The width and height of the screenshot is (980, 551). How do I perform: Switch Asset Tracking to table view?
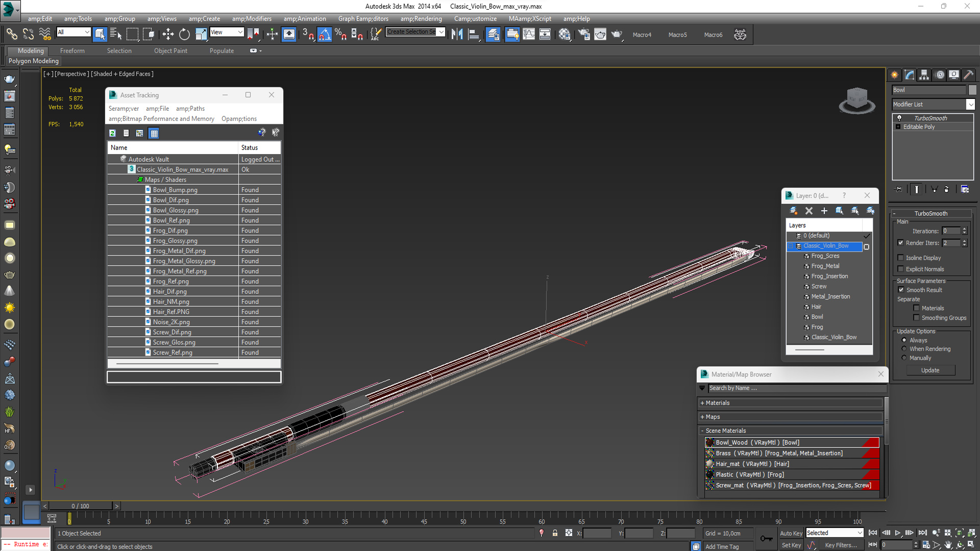tap(154, 133)
